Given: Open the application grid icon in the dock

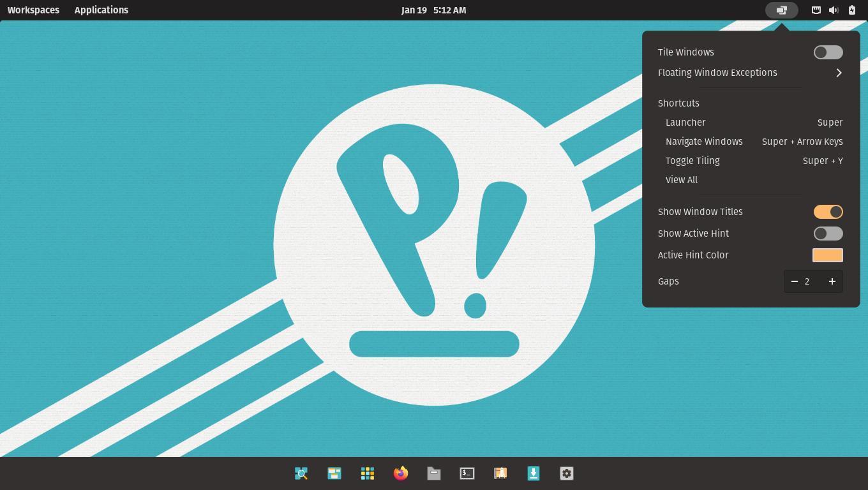Looking at the screenshot, I should click(368, 473).
